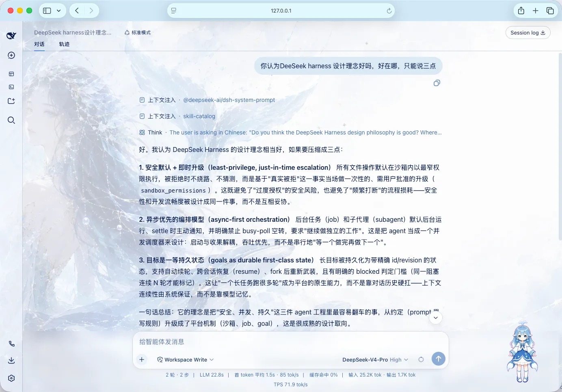Open sidebar options dropdown chevron

coord(58,11)
